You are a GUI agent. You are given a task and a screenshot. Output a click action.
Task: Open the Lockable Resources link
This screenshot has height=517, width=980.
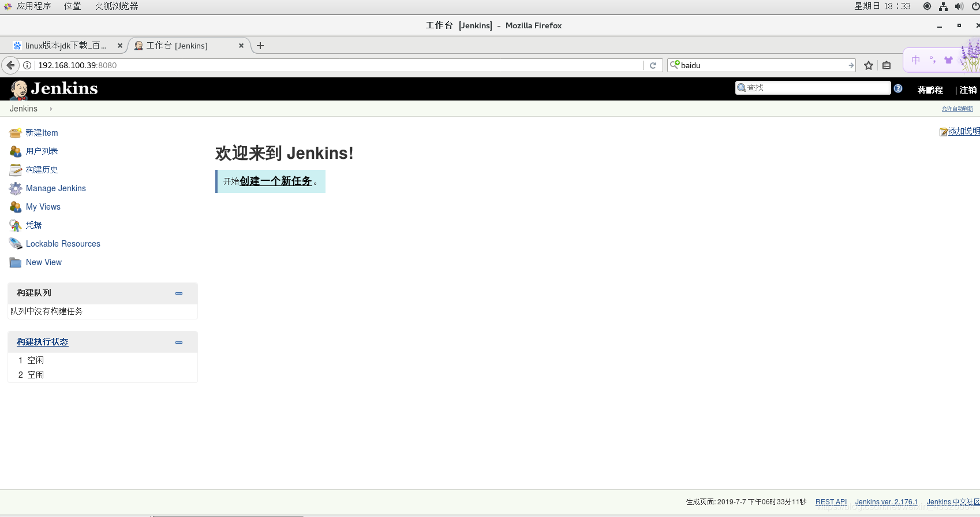pyautogui.click(x=63, y=244)
